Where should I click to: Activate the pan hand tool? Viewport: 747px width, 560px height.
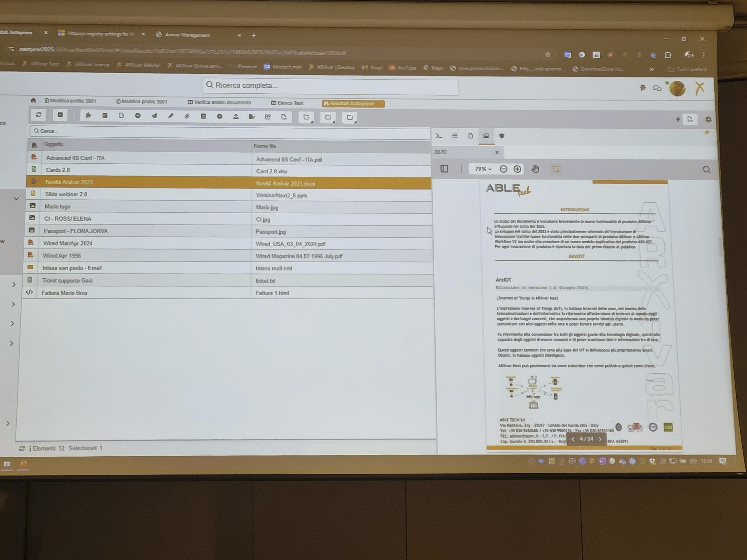(535, 169)
